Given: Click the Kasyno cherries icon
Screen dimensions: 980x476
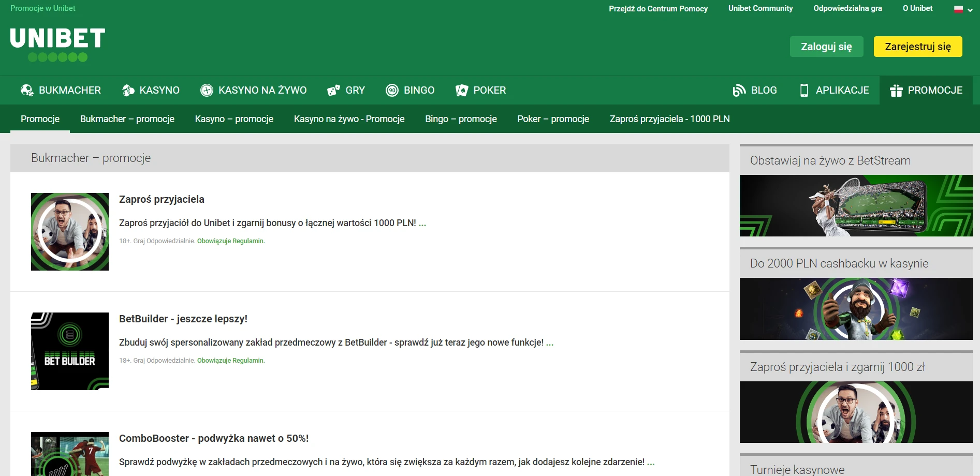Looking at the screenshot, I should tap(128, 91).
